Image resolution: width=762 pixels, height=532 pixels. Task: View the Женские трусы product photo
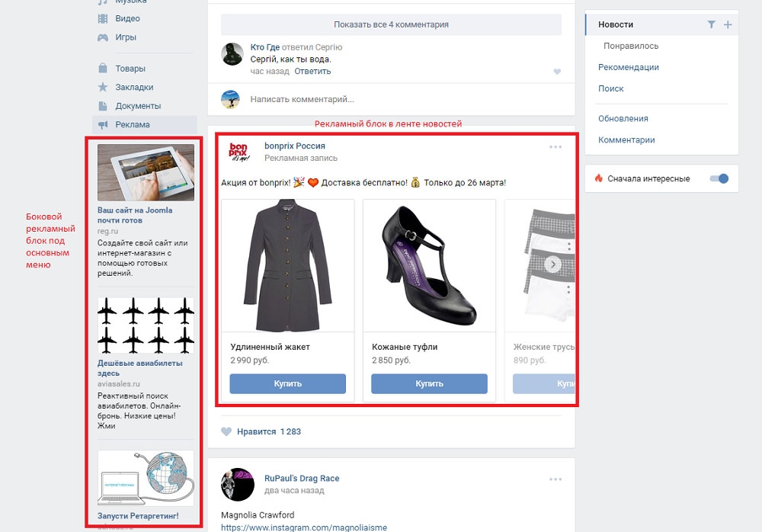pyautogui.click(x=539, y=265)
